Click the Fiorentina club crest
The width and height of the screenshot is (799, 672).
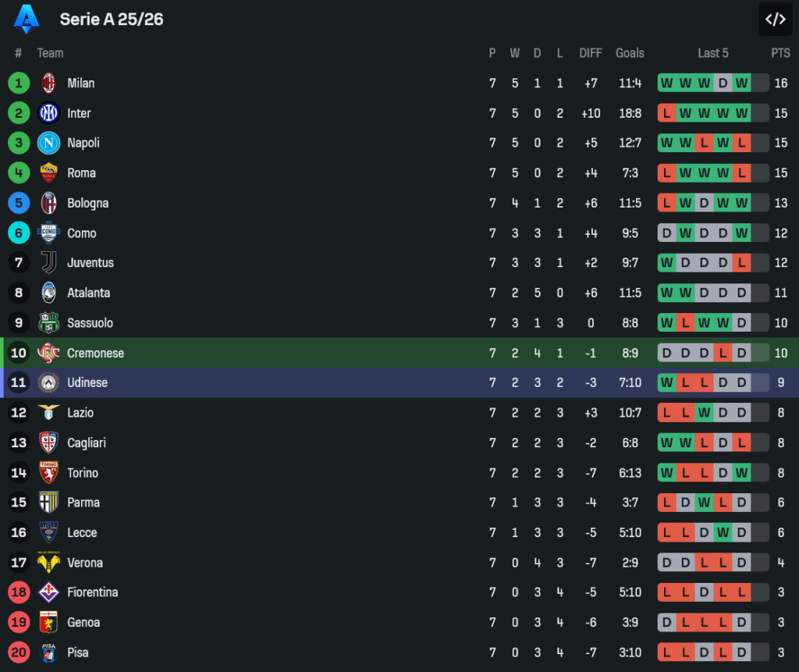coord(48,592)
